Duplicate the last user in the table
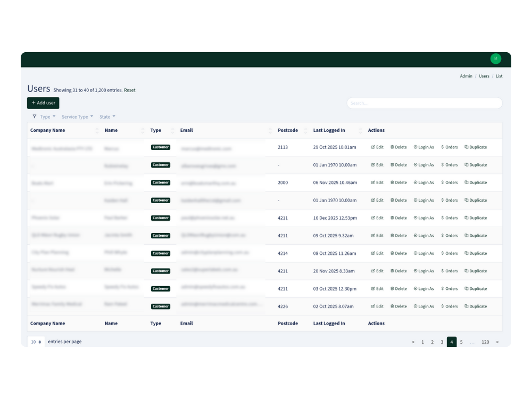This screenshot has height=399, width=532. click(x=475, y=306)
